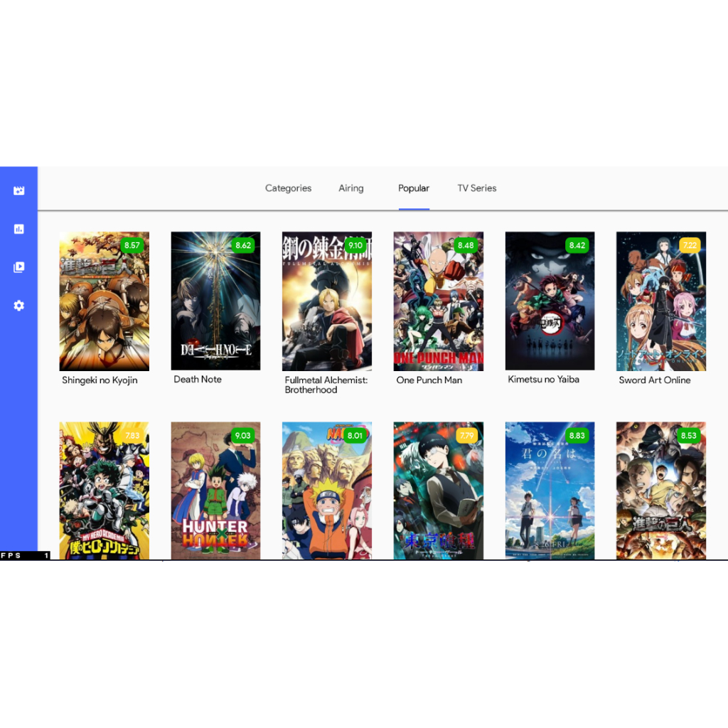Screen dimensions: 728x728
Task: Open the video library icon in the sidebar
Action: pos(18,267)
